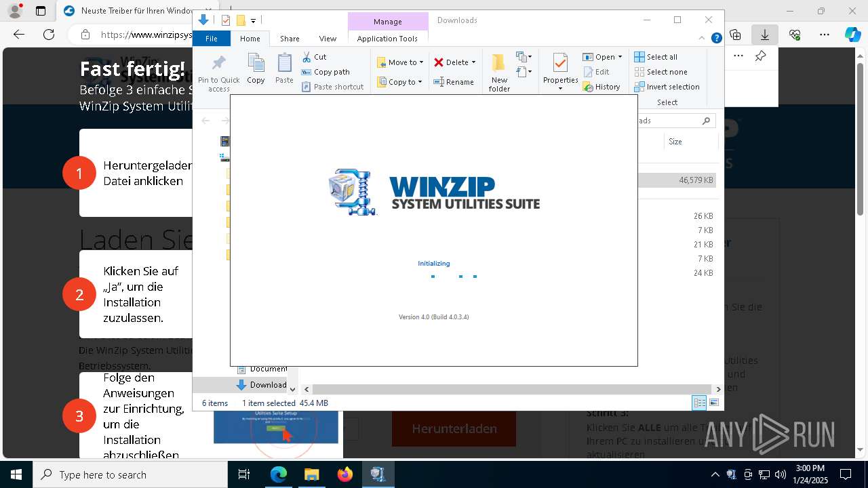868x488 pixels.
Task: Open the File tab in File Explorer
Action: (x=212, y=39)
